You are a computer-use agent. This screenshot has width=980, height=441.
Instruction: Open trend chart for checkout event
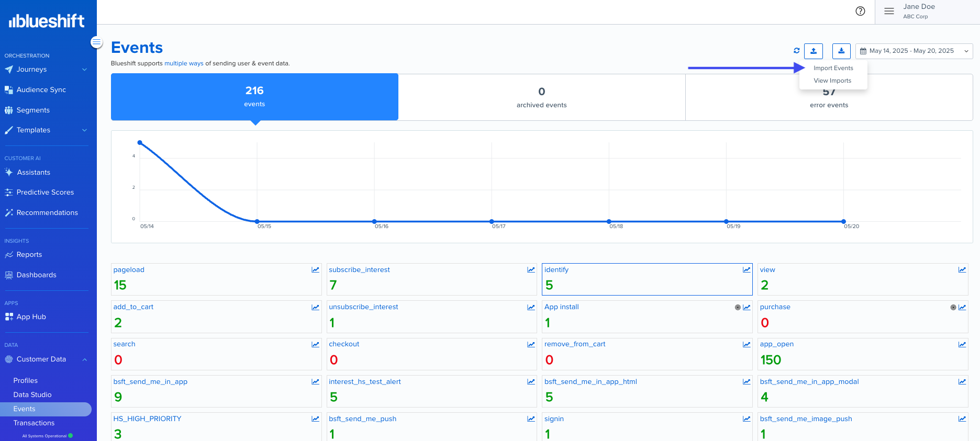[x=531, y=344]
